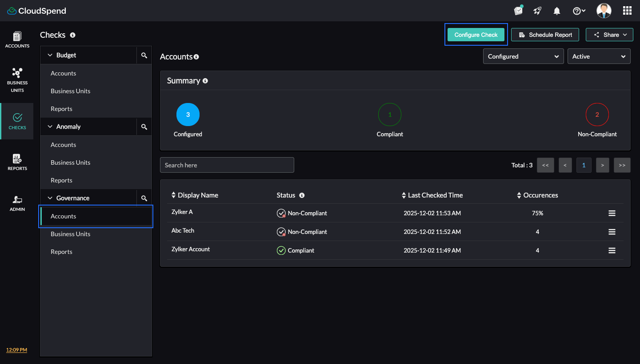Click the Search here input field

[227, 165]
